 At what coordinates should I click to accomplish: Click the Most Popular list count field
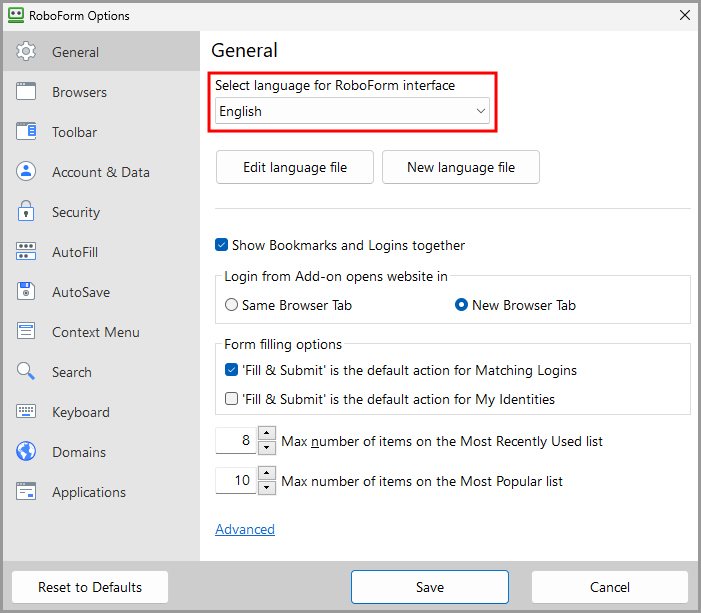[x=236, y=480]
